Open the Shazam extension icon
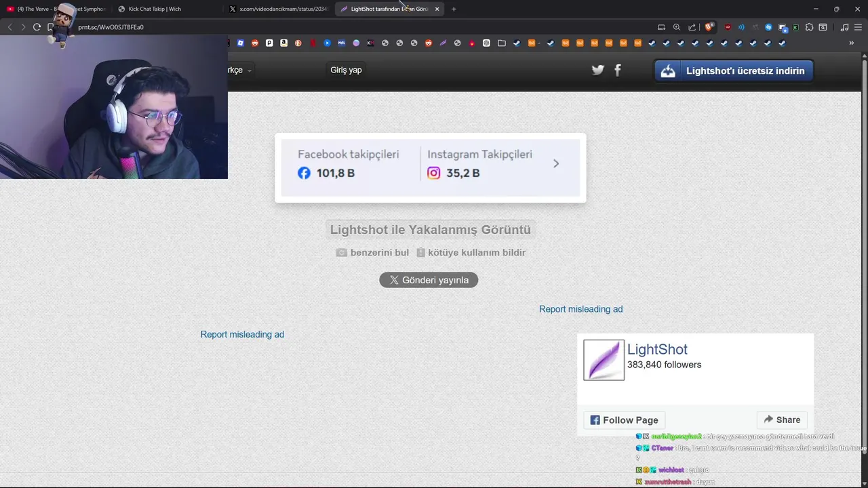Image resolution: width=868 pixels, height=488 pixels. pyautogui.click(x=768, y=27)
